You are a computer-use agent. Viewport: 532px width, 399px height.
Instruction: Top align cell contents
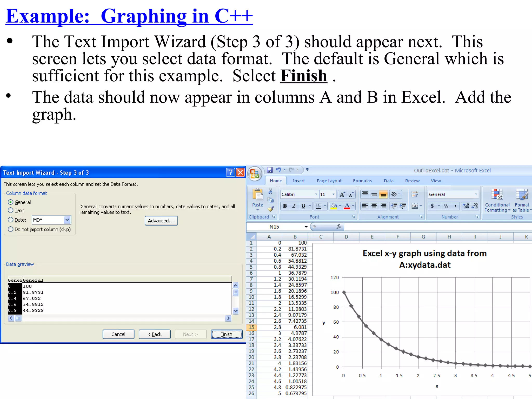point(365,194)
